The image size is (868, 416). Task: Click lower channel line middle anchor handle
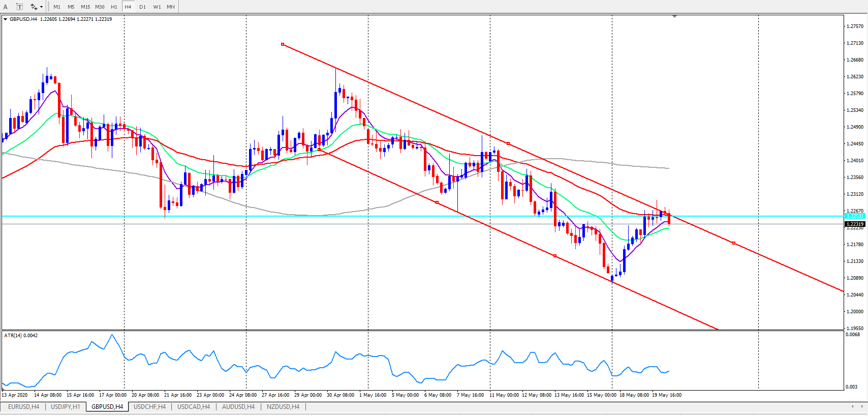(437, 202)
